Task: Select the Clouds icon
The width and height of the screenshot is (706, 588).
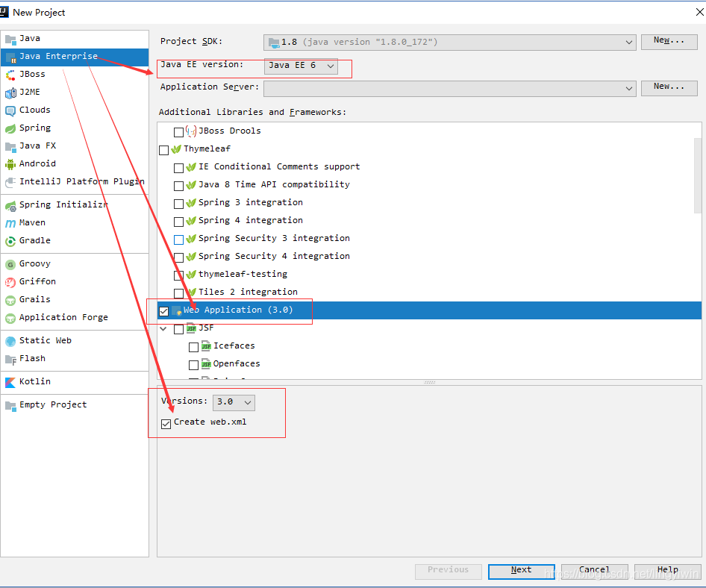Action: click(10, 110)
